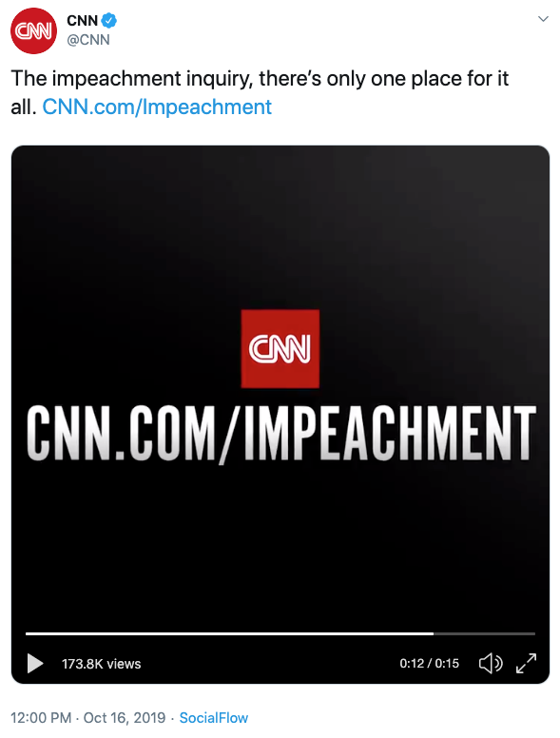Play the video with the play button

tap(35, 663)
